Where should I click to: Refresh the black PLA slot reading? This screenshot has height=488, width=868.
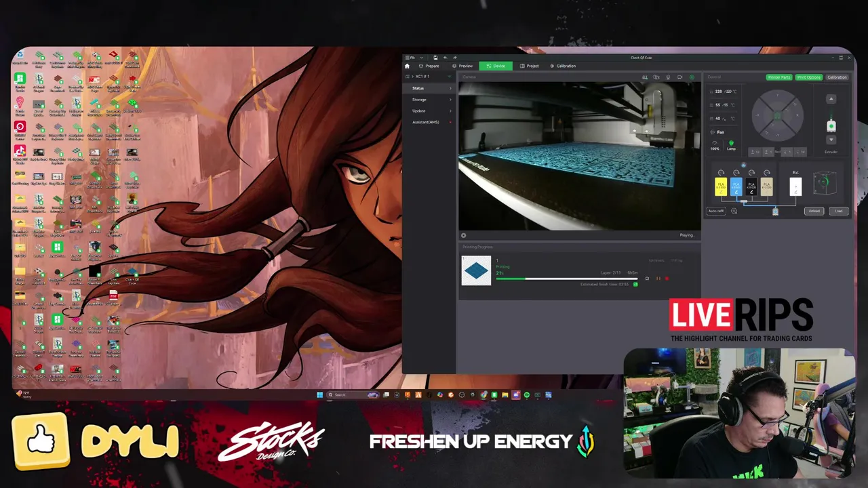(x=751, y=173)
